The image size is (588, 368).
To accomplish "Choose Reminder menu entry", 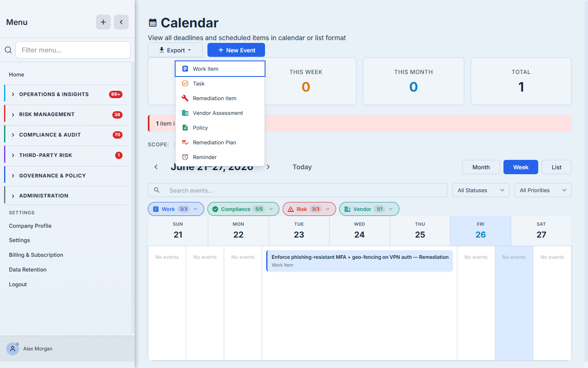I will click(x=220, y=157).
